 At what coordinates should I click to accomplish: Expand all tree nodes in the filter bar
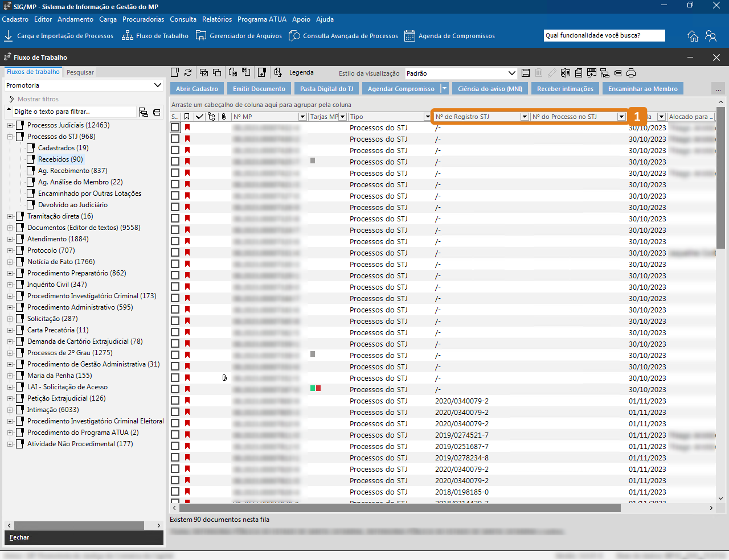(144, 112)
